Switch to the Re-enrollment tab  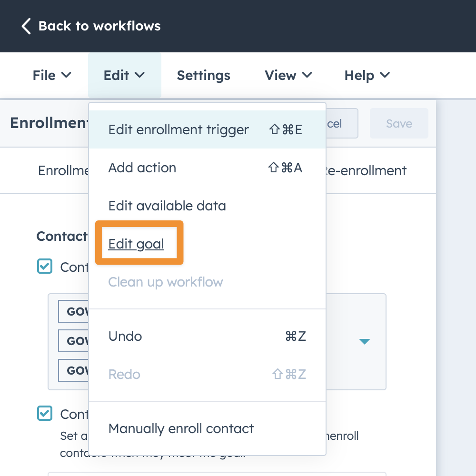[367, 170]
